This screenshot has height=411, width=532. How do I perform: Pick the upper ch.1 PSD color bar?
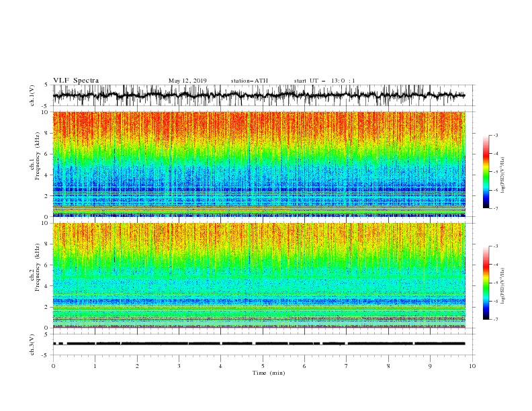pos(486,172)
